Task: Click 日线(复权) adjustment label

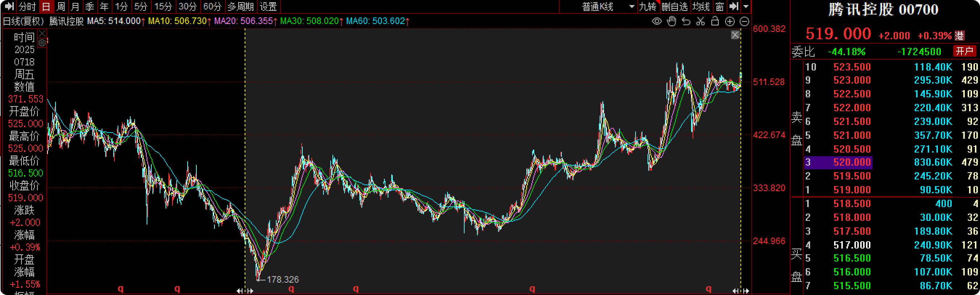Action: tap(24, 21)
